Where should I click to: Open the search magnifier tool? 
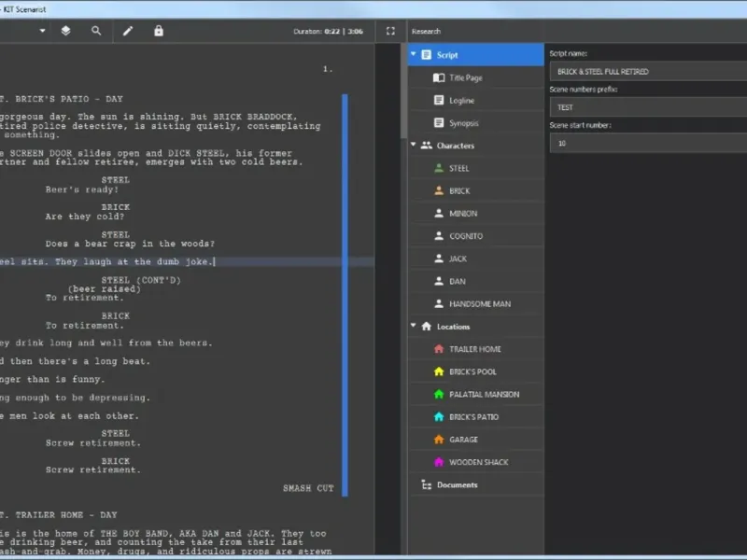96,31
